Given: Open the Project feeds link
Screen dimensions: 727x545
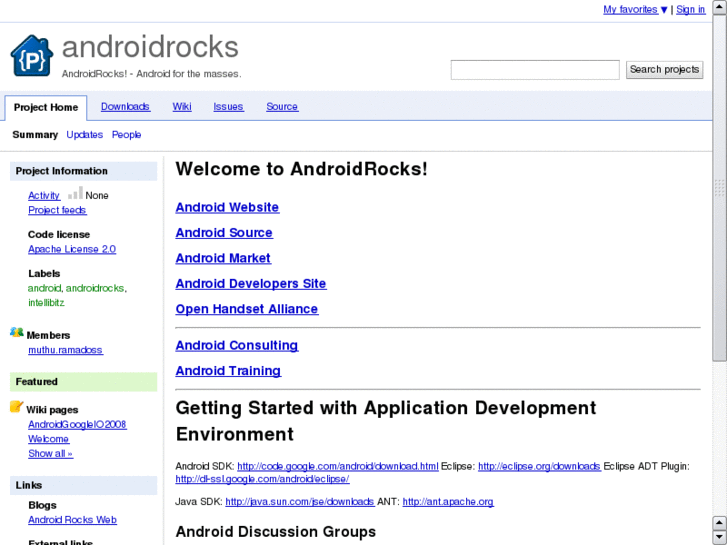Looking at the screenshot, I should [57, 210].
